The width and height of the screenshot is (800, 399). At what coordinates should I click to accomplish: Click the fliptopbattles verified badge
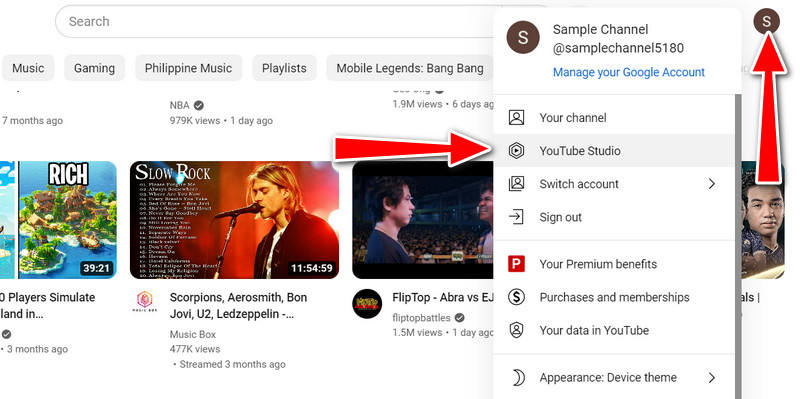click(x=459, y=318)
